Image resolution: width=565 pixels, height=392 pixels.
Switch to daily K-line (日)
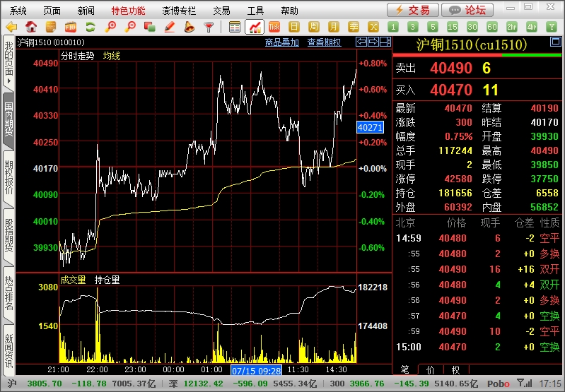click(294, 27)
